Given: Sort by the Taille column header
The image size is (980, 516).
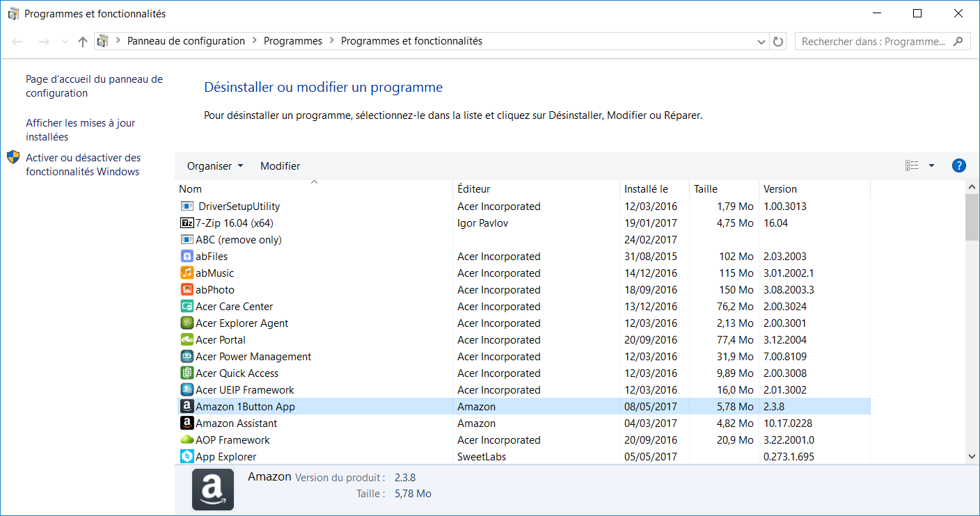Looking at the screenshot, I should 724,189.
